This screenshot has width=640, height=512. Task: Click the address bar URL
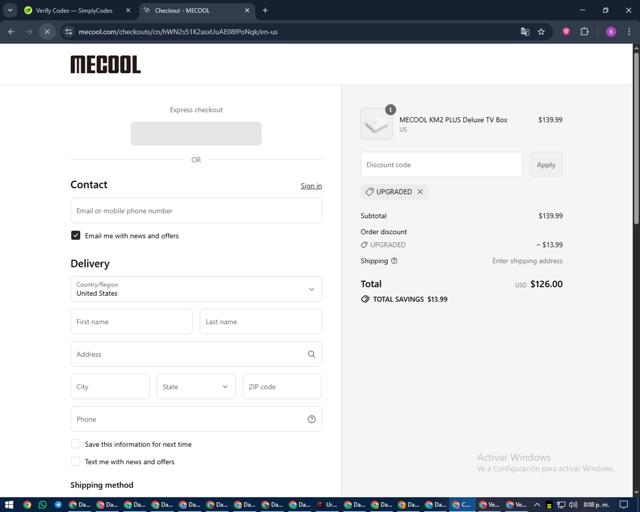(x=178, y=32)
